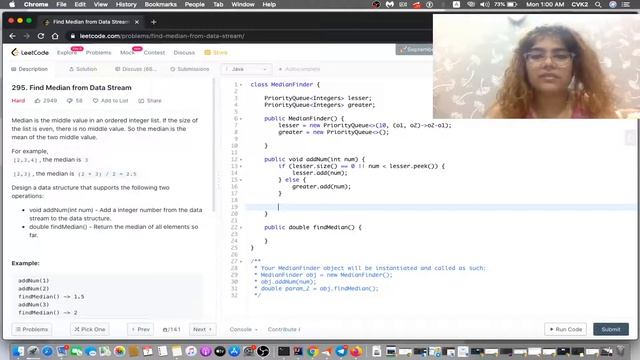This screenshot has width=640, height=360.
Task: Open the Contest page
Action: point(154,53)
